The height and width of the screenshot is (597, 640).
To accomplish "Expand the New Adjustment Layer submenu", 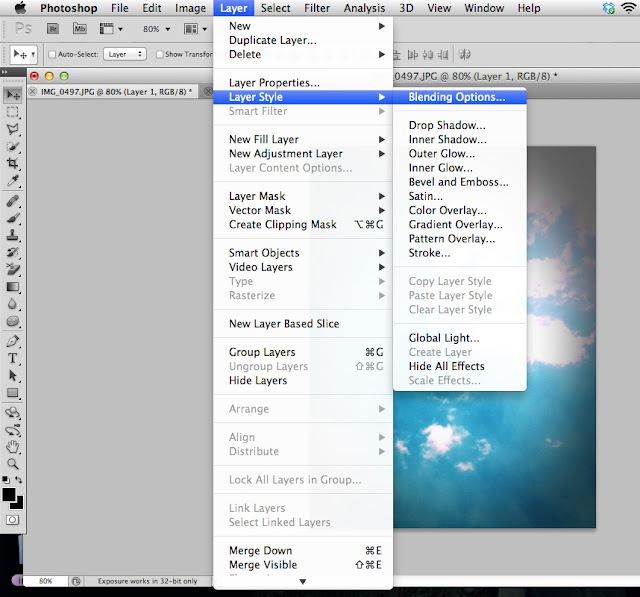I will click(303, 154).
